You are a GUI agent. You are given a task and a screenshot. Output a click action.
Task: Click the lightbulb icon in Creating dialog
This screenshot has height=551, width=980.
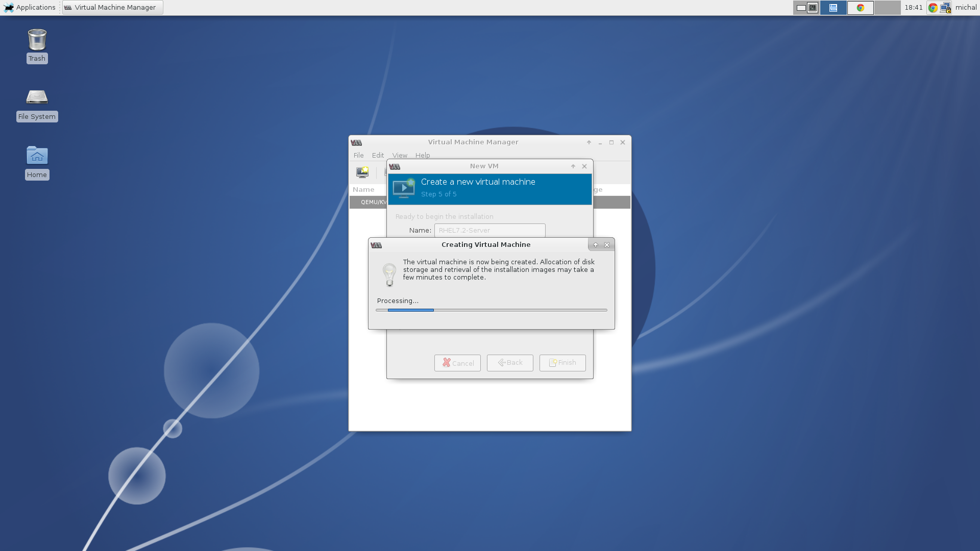pos(389,274)
